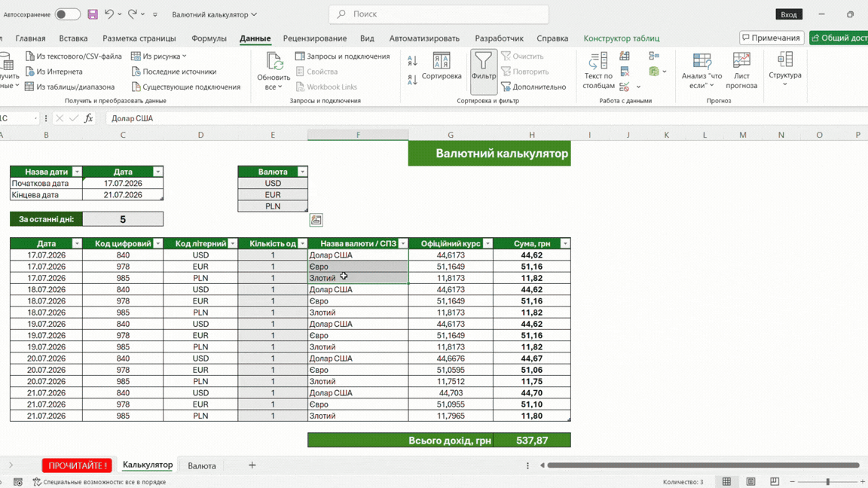
Task: Click the Forecast Sheet (Лист прогноза) icon
Action: 741,70
